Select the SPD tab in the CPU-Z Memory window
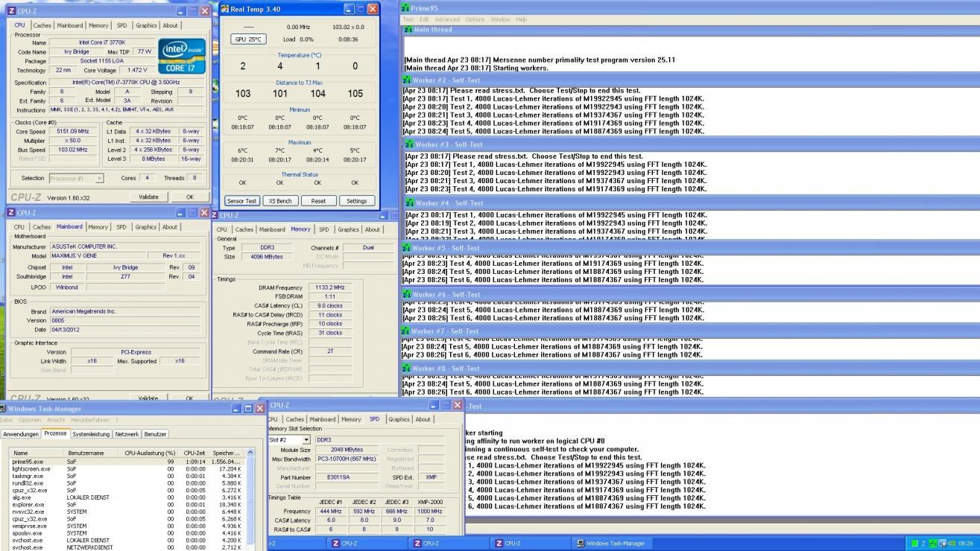Viewport: 980px width, 551px height. pyautogui.click(x=323, y=229)
